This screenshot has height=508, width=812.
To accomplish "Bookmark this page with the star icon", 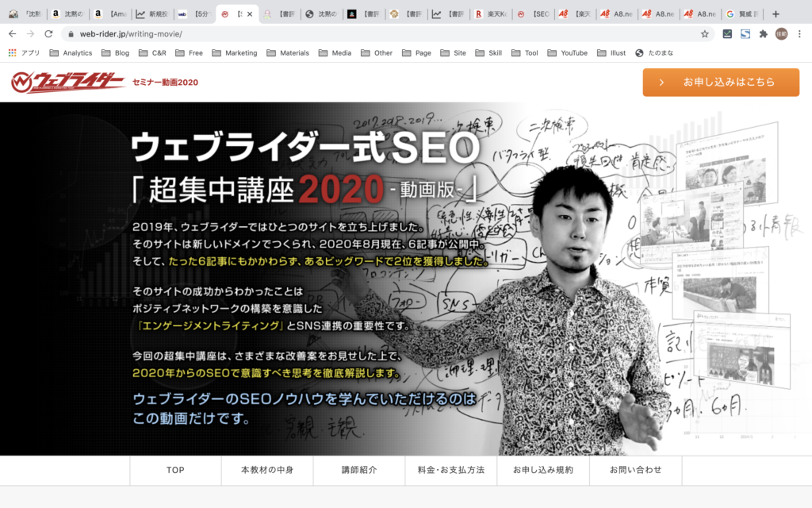I will coord(705,34).
